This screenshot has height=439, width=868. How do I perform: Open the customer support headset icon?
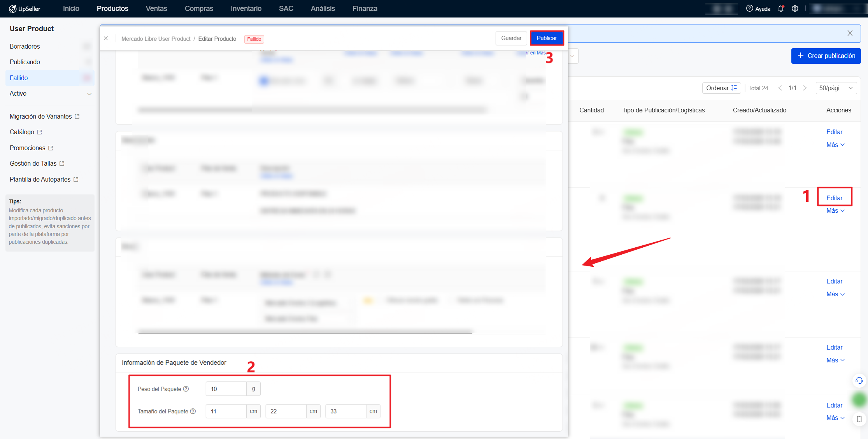[859, 381]
